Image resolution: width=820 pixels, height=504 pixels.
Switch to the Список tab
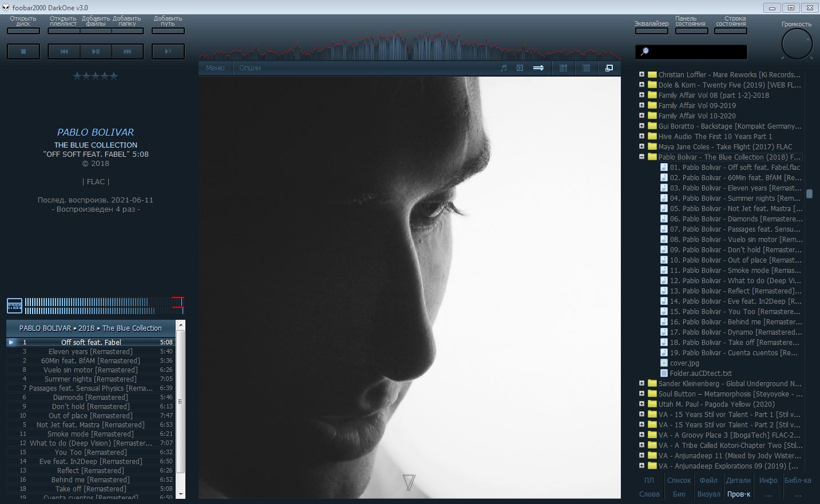point(679,481)
